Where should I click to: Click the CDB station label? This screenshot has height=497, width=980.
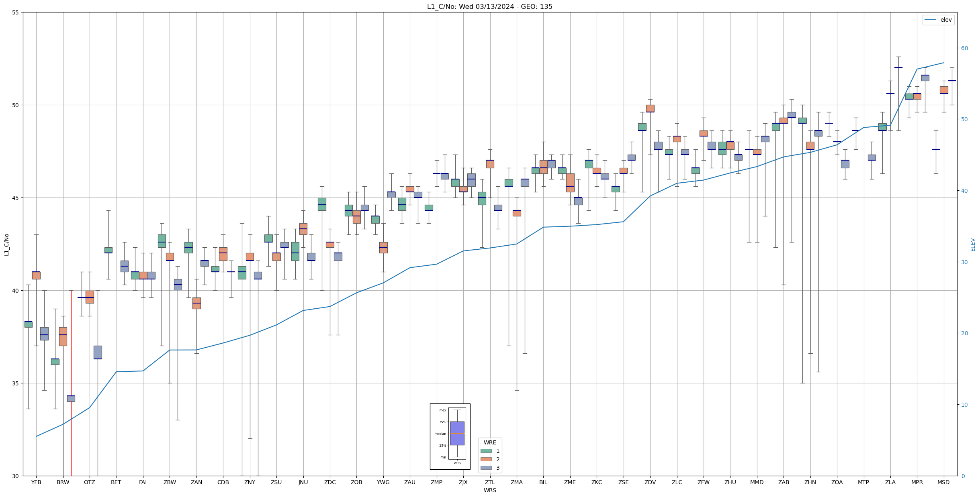point(223,483)
